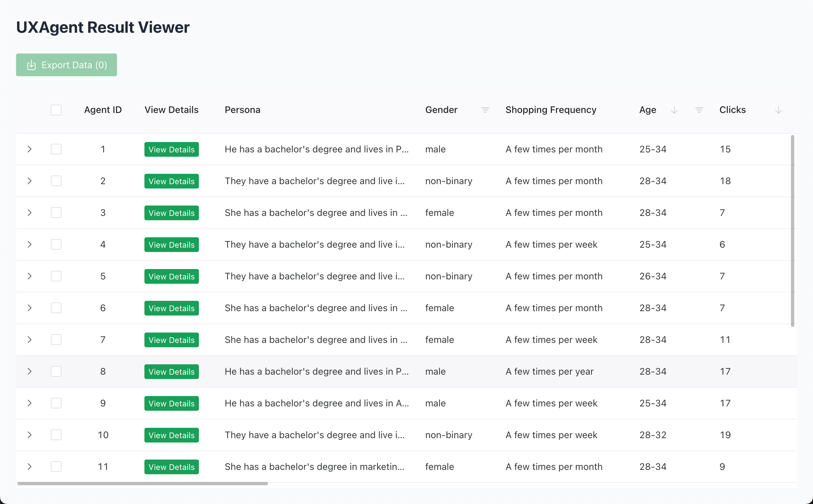Screen dimensions: 813x504
Task: Click the vertical table scrollbar thumb
Action: (x=792, y=231)
